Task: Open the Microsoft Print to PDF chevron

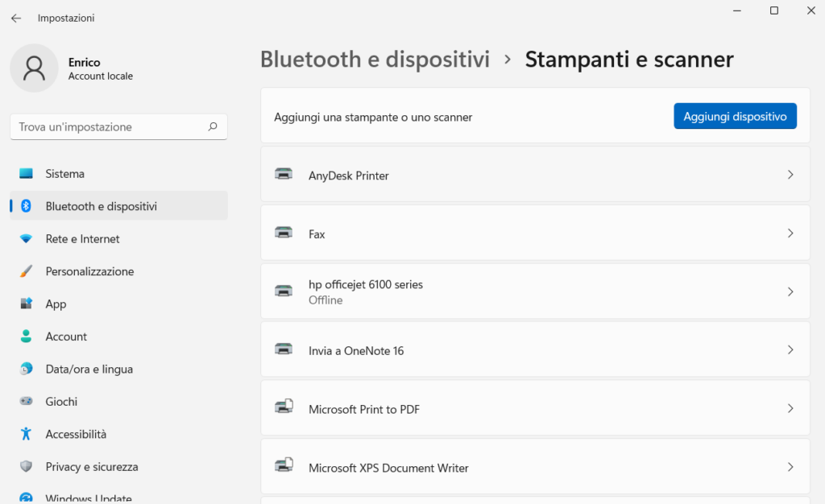Action: click(790, 408)
